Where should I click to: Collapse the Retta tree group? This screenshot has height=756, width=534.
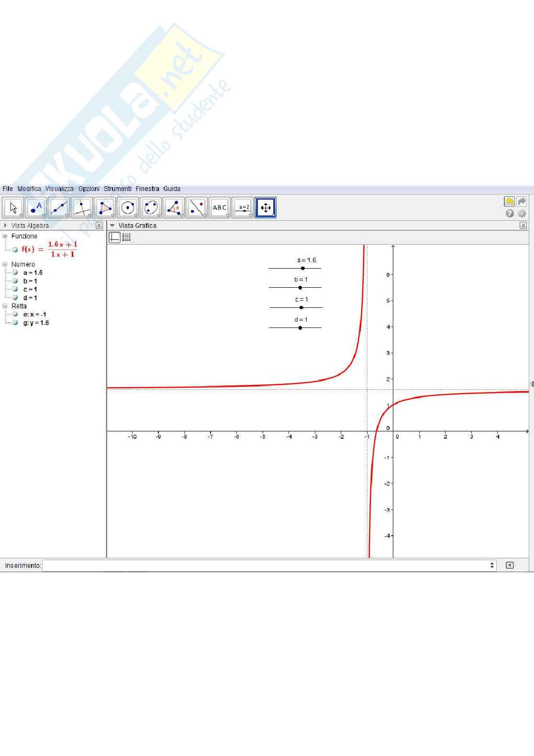point(5,306)
